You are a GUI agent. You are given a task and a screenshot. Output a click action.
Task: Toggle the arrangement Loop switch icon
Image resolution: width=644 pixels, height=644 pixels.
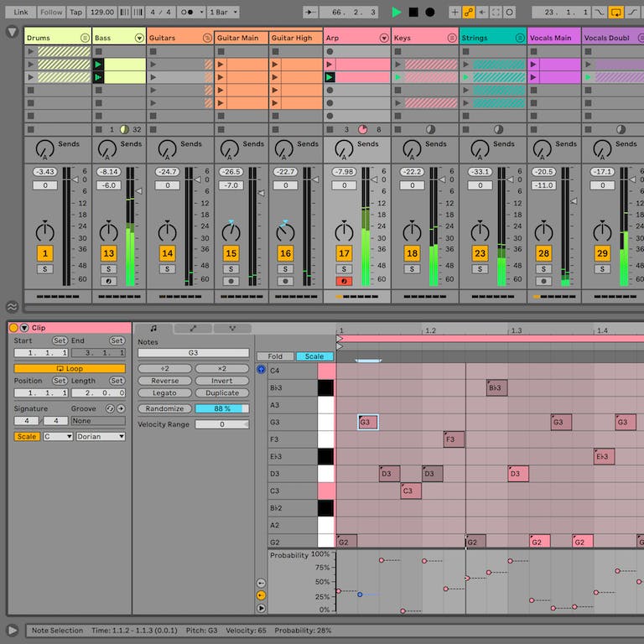tap(615, 12)
